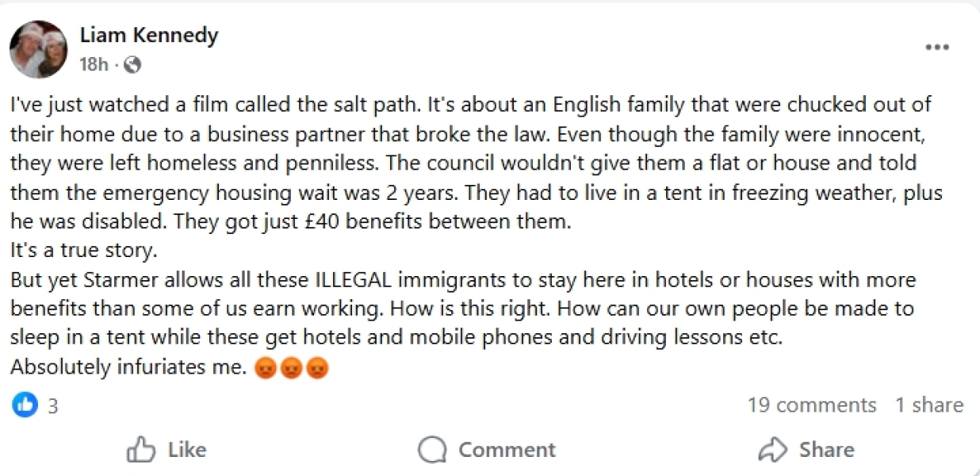Open the post options menu
The width and height of the screenshot is (980, 476).
tap(937, 47)
